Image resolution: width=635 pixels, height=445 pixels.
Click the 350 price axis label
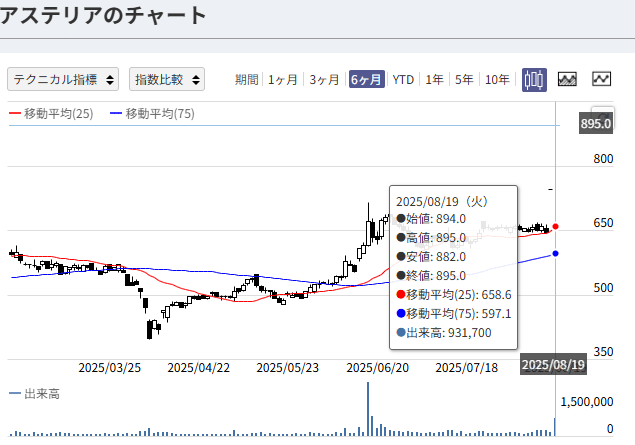point(603,351)
